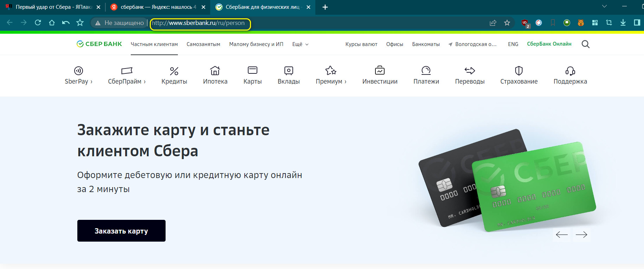This screenshot has height=269, width=644.
Task: Switch to the 'сбербанк — Яндекс' tab
Action: click(157, 7)
